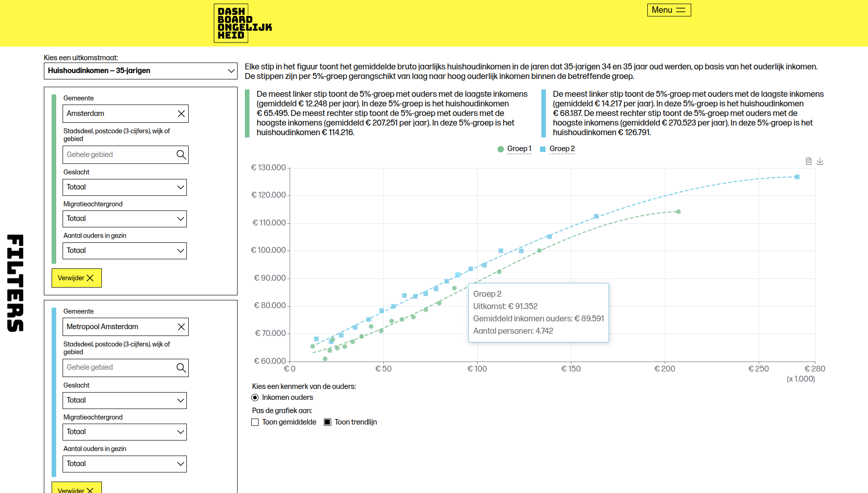Disable the Toon trendlijn checkbox
868x493 pixels.
[328, 422]
